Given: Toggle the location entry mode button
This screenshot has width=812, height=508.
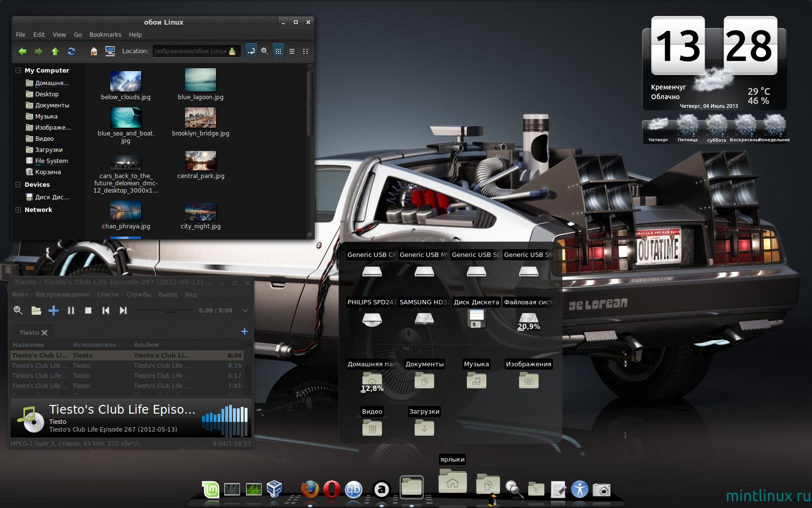Looking at the screenshot, I should tap(251, 51).
